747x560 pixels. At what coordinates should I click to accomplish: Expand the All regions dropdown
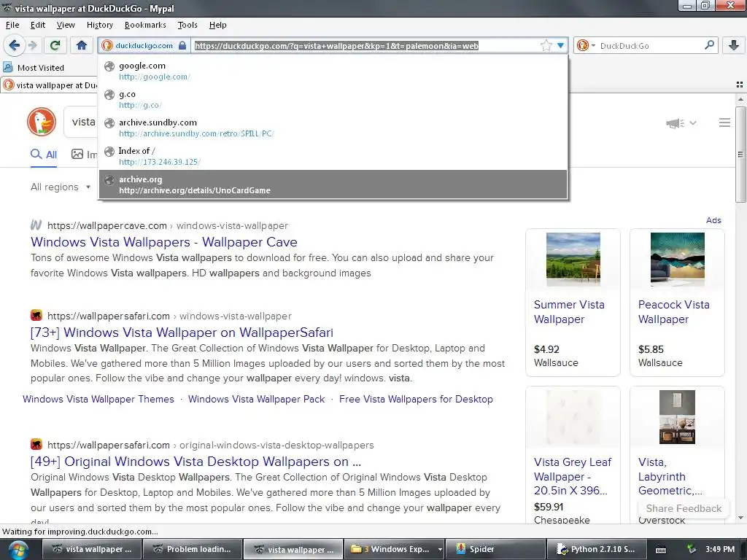(61, 187)
